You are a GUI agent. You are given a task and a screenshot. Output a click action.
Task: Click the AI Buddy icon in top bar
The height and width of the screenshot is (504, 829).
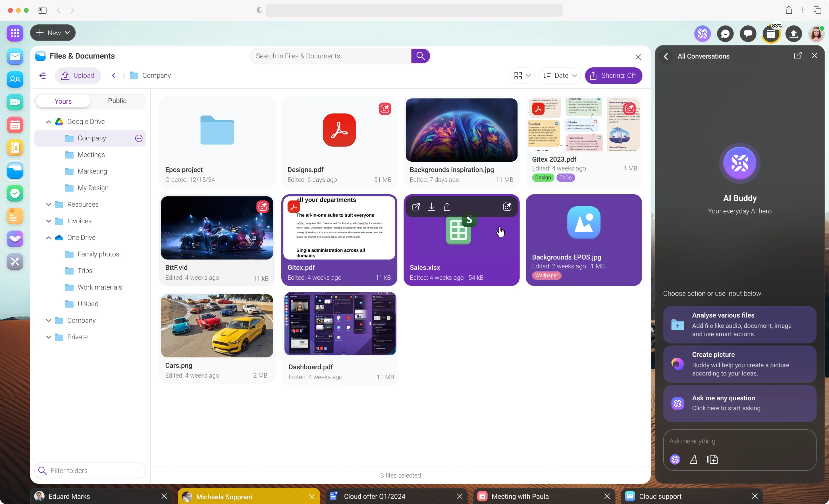[702, 34]
